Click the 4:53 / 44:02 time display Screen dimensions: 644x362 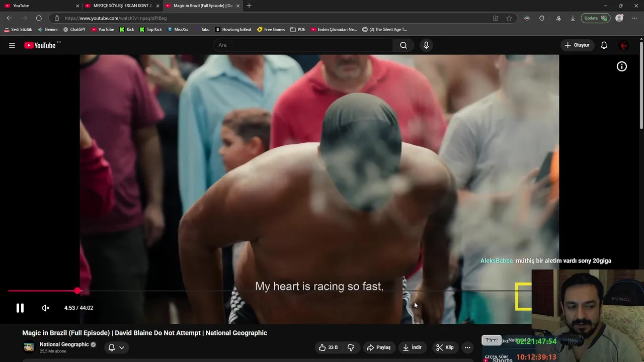point(78,308)
